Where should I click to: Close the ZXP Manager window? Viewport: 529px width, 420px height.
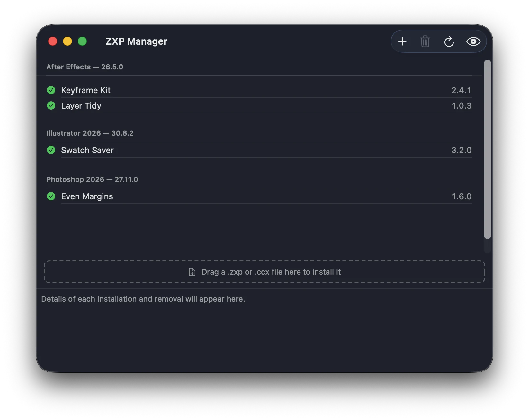(x=53, y=41)
